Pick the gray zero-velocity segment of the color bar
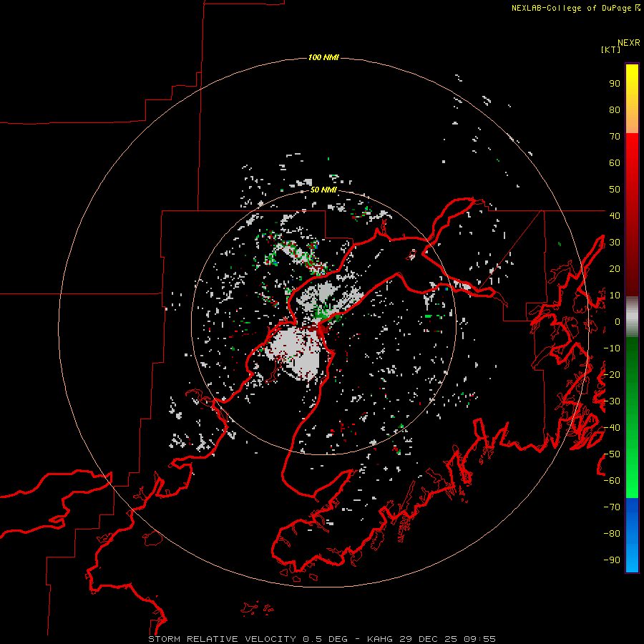644x644 pixels. (x=632, y=317)
